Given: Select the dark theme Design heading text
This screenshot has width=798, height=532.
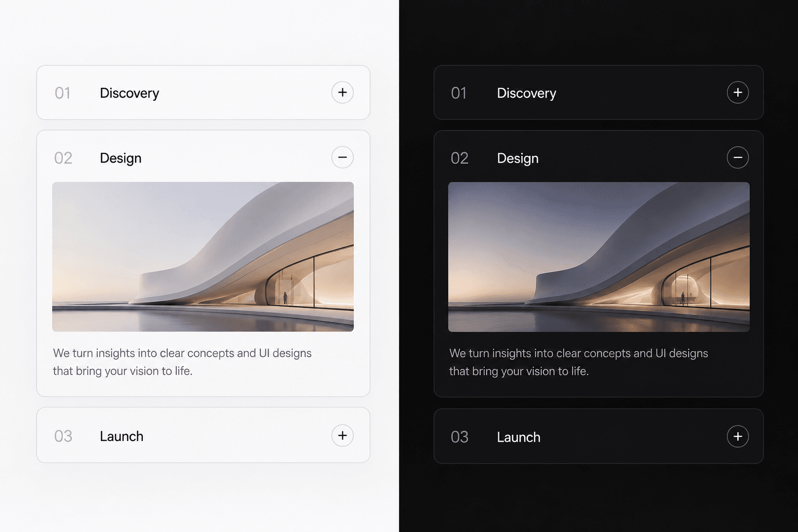Looking at the screenshot, I should click(x=517, y=158).
